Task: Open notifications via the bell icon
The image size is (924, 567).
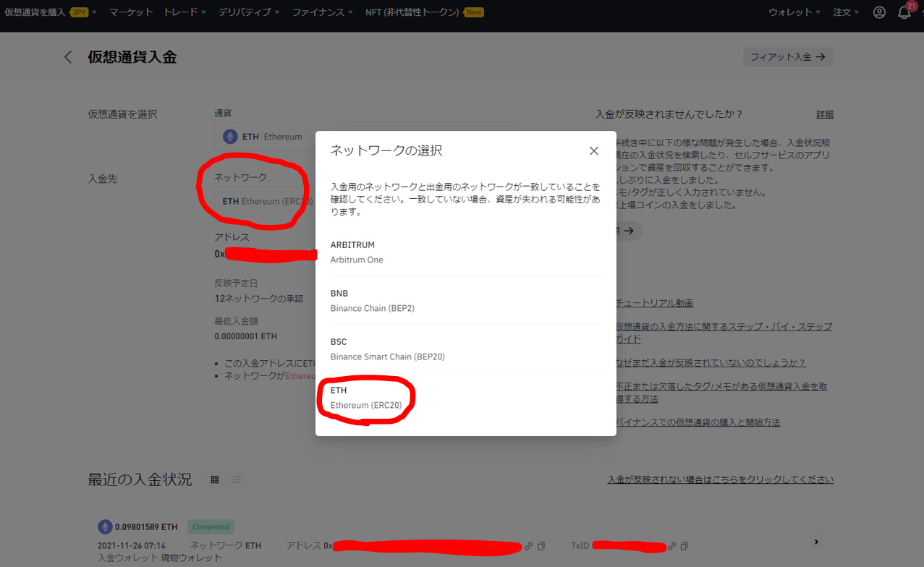Action: click(904, 12)
